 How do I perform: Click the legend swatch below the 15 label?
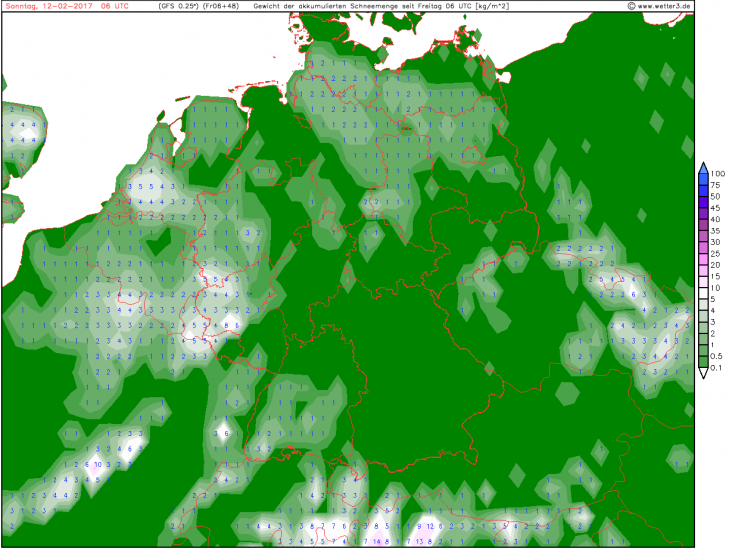pos(703,282)
